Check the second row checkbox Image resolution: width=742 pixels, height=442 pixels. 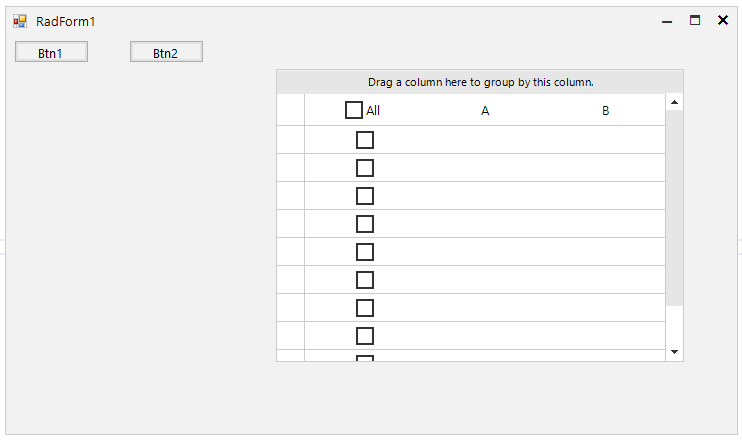pos(365,168)
